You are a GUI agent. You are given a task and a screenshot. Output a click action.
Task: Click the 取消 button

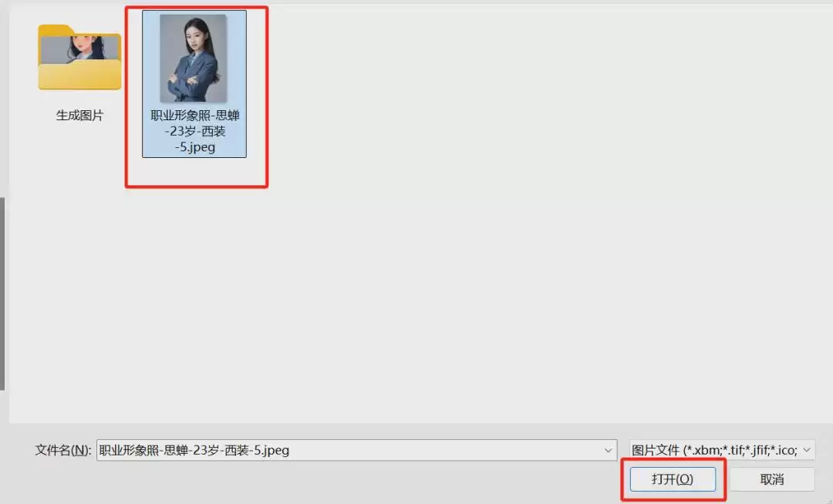point(772,479)
